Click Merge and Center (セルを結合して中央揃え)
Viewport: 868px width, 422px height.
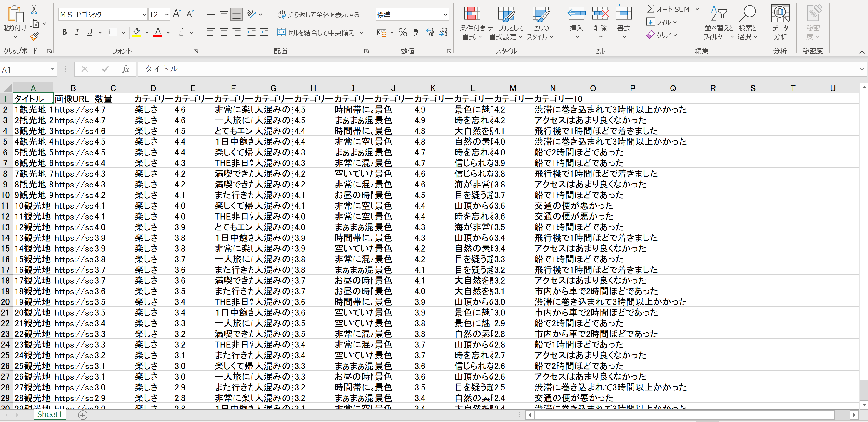(x=316, y=33)
